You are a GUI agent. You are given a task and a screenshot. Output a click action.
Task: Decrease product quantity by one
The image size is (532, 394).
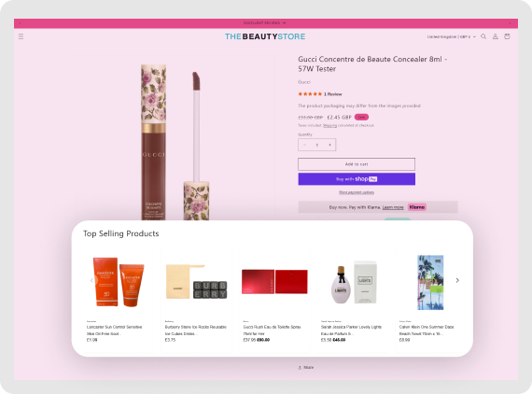click(304, 145)
